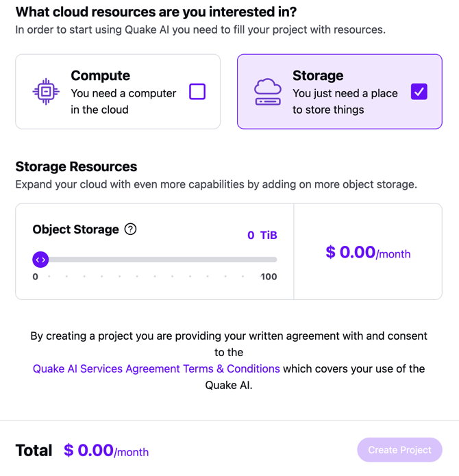Viewport: 459px width, 476px height.
Task: Click the "You need a computer in the cloud" description
Action: (123, 101)
